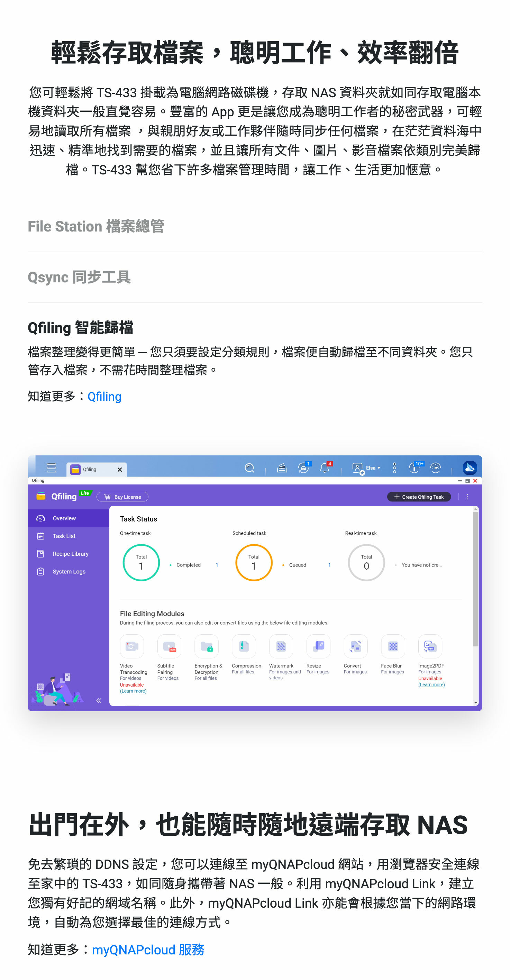Open the Qfiling learn-more link

click(x=104, y=397)
